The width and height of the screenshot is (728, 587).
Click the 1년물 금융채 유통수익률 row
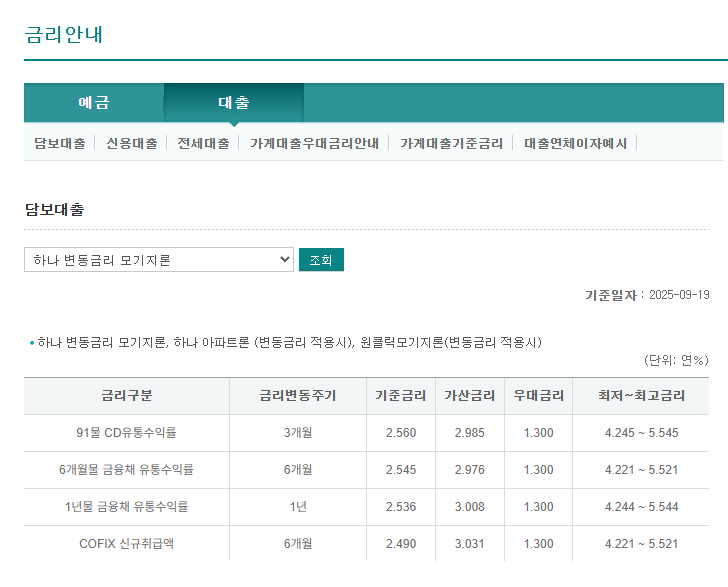click(x=127, y=507)
